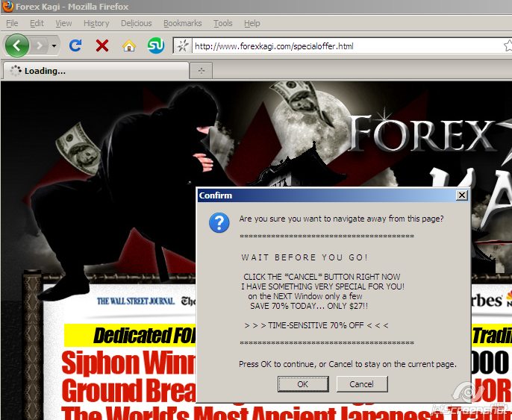Click the grayed forward arrow button

point(39,46)
